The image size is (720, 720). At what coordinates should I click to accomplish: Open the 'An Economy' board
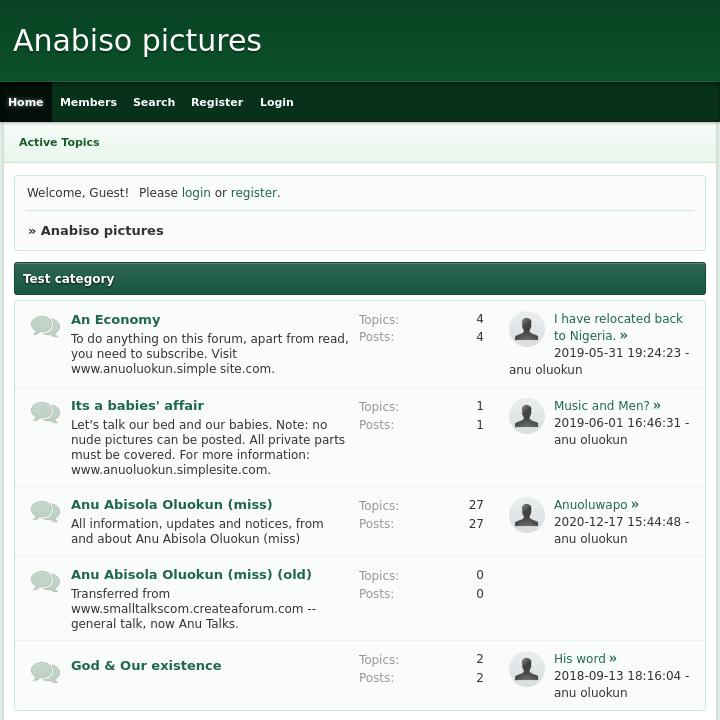click(x=115, y=320)
